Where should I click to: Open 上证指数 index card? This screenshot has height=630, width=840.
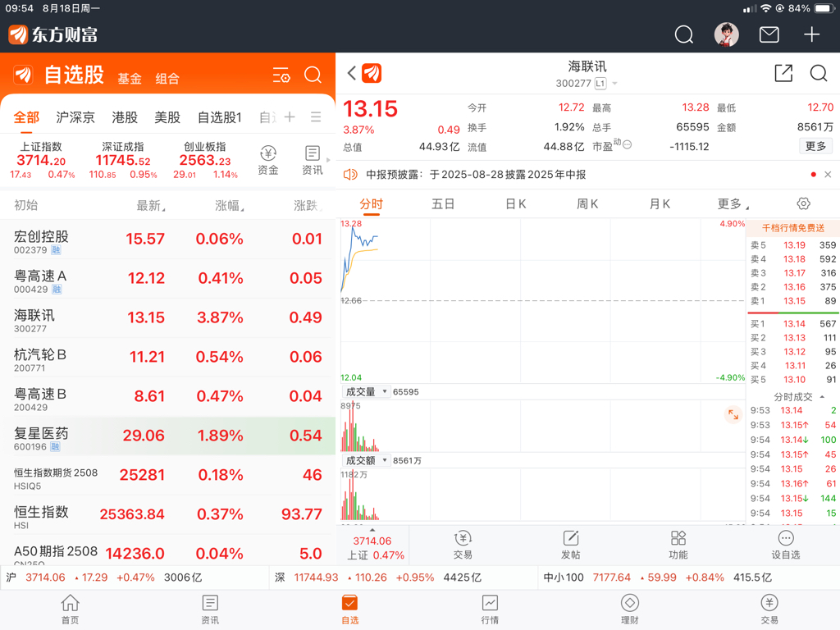tap(42, 160)
